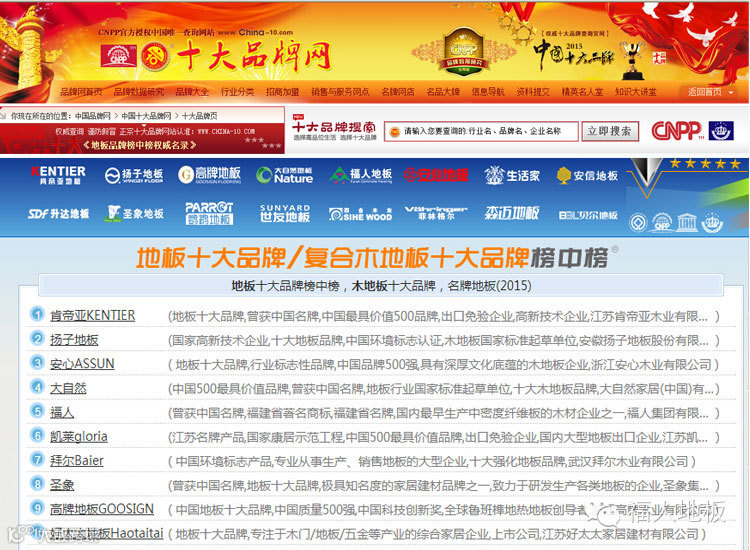This screenshot has width=750, height=550.
Task: Select the 名品大牌 nav item
Action: pos(443,92)
